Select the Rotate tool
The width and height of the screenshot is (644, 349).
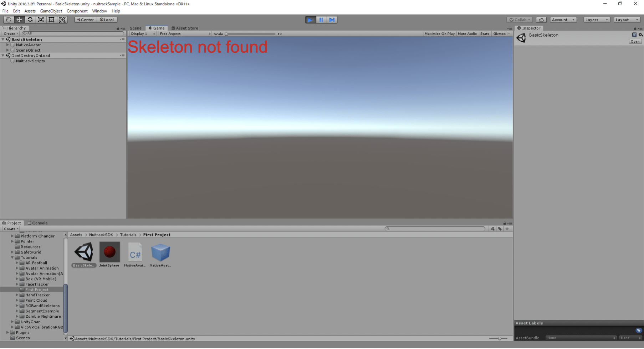pos(30,20)
